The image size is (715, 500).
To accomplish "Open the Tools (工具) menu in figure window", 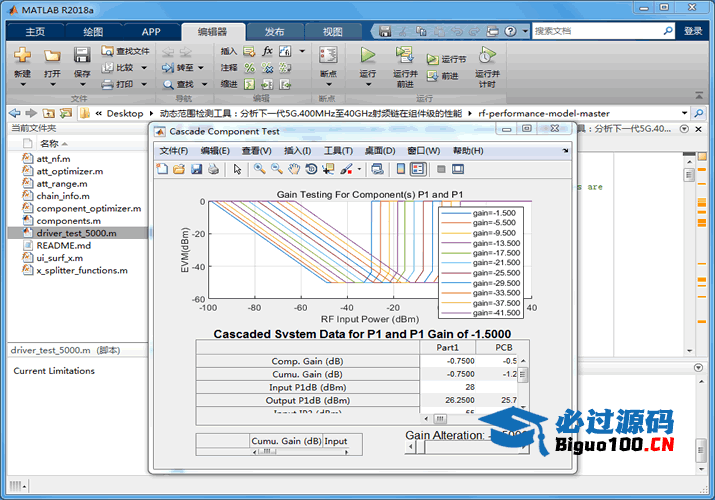I will [x=338, y=151].
